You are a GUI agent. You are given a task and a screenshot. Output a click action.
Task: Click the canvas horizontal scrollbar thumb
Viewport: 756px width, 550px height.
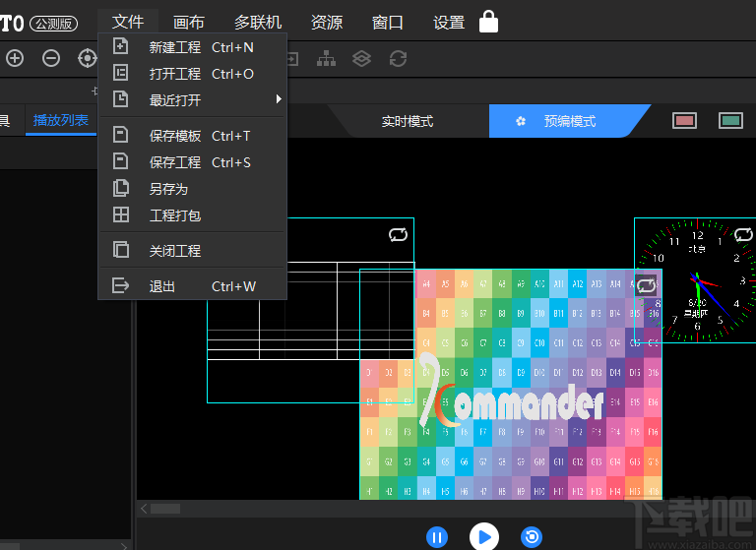pyautogui.click(x=165, y=509)
